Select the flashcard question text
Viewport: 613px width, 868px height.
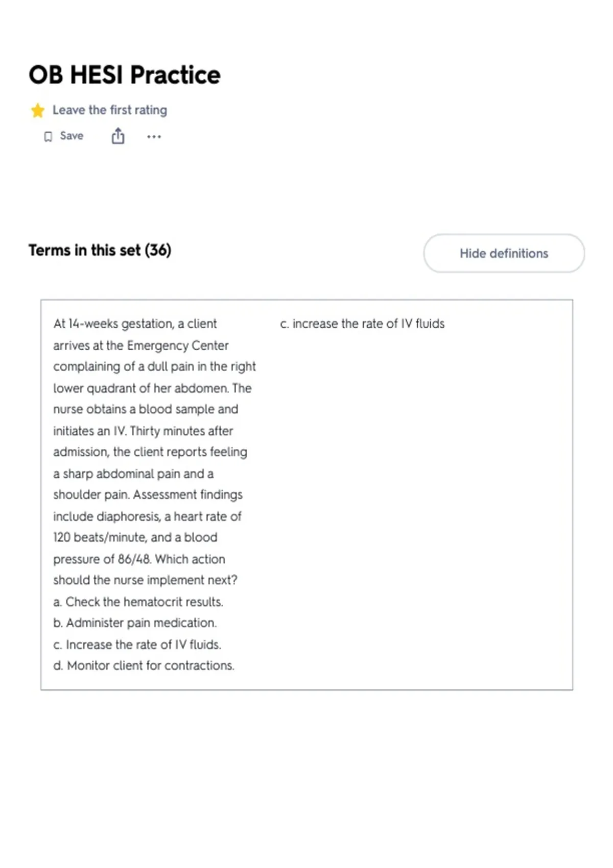point(155,494)
